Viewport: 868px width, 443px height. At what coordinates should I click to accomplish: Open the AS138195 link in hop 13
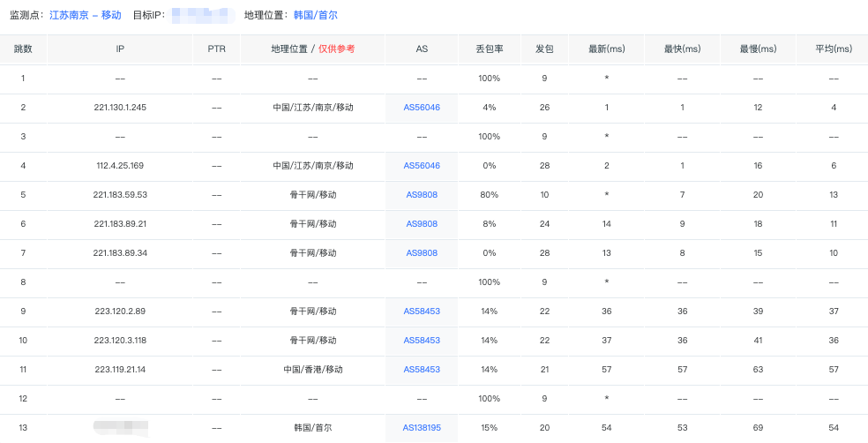422,427
